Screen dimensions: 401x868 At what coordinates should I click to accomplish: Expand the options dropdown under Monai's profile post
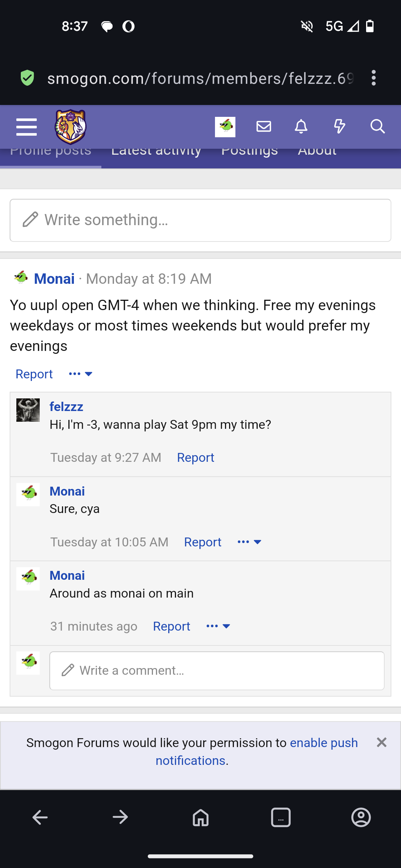click(x=81, y=374)
